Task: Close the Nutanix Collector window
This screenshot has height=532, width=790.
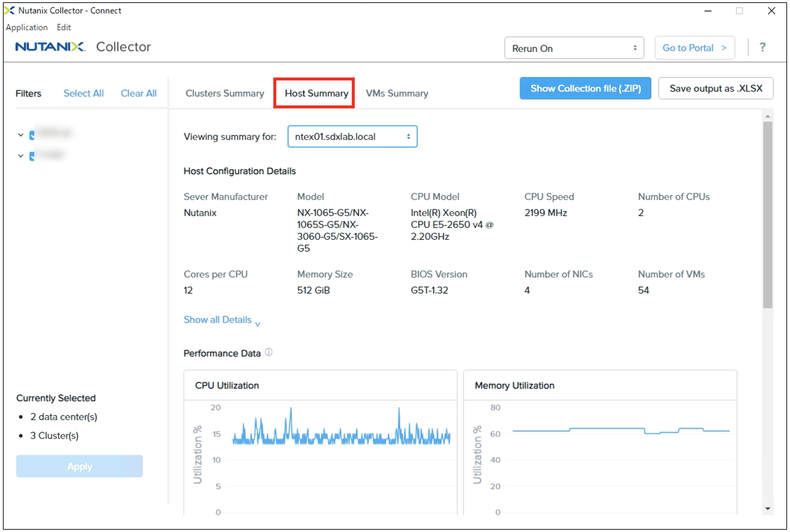Action: click(771, 11)
